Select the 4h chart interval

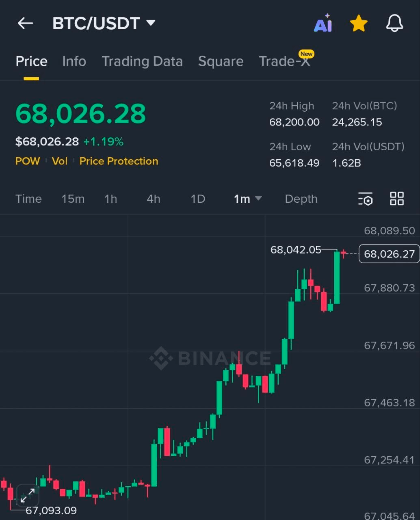[153, 199]
